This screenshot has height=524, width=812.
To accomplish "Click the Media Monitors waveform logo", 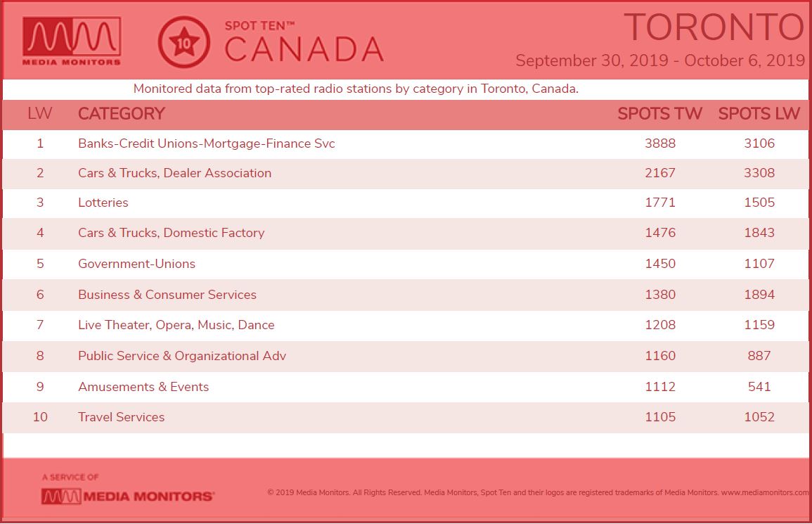I will coord(72,41).
